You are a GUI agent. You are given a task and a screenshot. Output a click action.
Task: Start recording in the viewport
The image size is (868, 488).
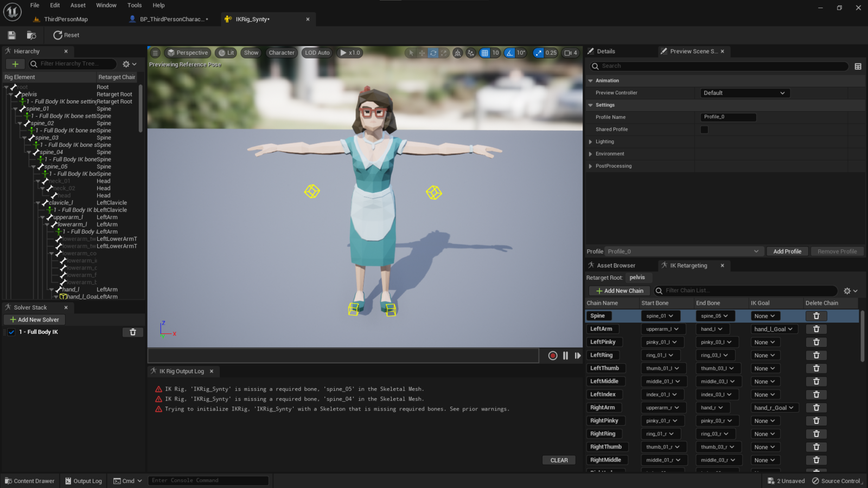(552, 355)
